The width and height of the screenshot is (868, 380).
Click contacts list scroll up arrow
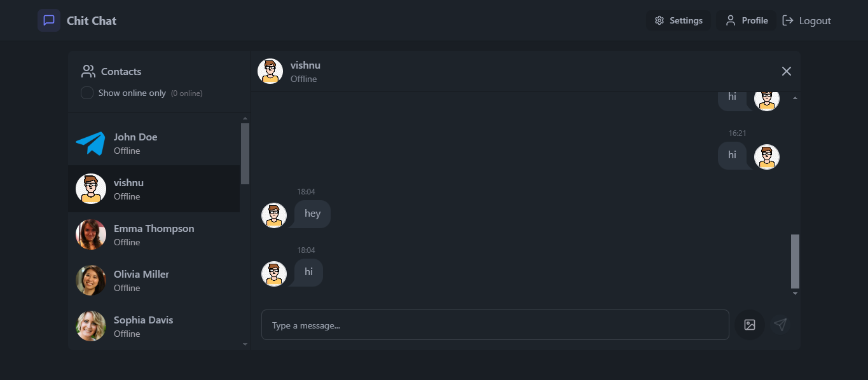click(x=245, y=119)
